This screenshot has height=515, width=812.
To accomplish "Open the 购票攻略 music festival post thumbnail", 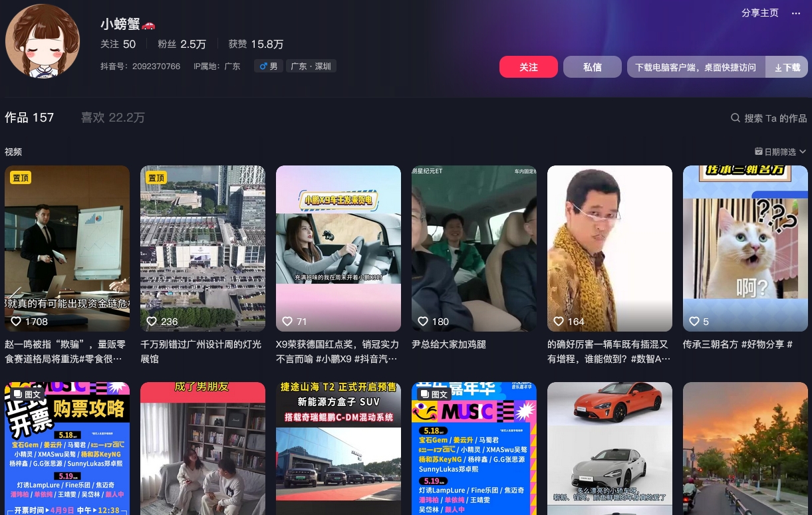I will click(x=67, y=449).
